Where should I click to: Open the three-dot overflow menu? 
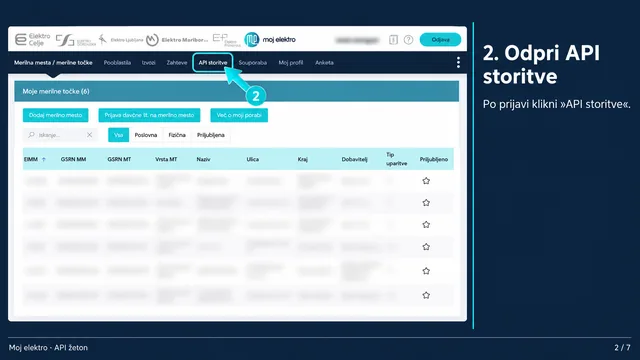tap(458, 62)
